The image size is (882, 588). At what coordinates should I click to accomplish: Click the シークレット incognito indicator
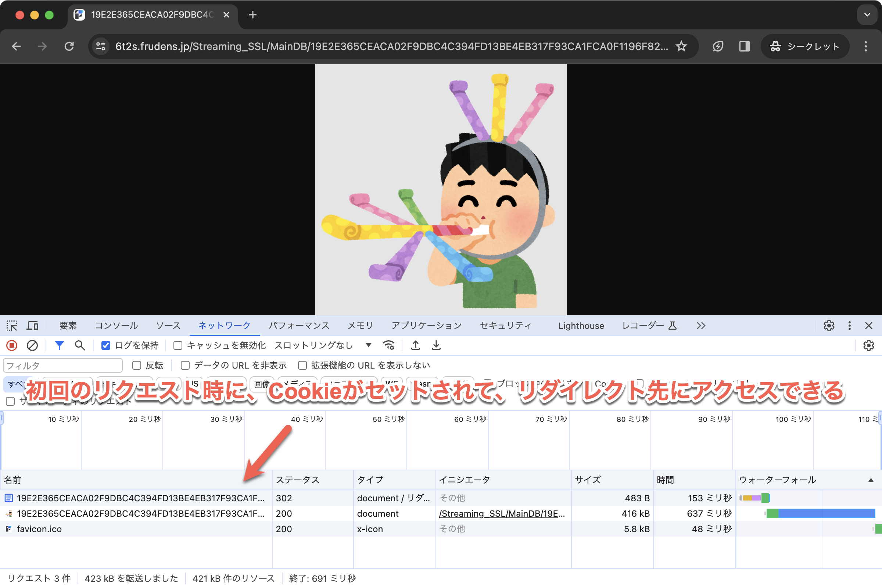(804, 46)
